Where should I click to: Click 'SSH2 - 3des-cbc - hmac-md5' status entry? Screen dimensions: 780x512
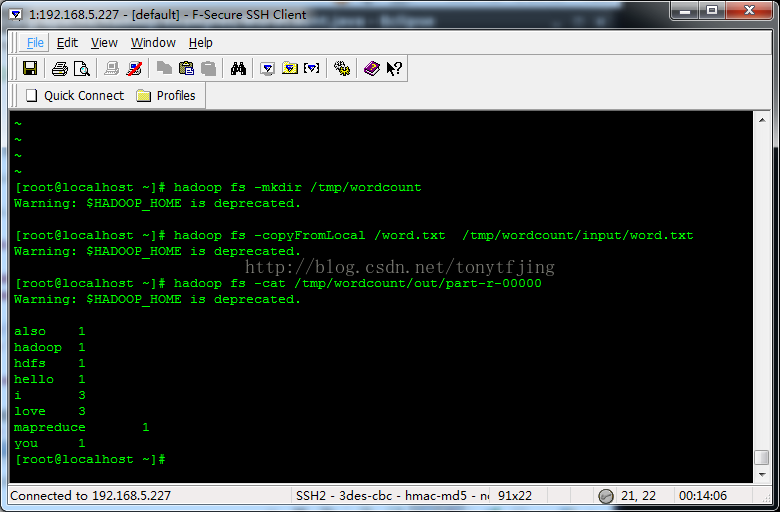392,496
